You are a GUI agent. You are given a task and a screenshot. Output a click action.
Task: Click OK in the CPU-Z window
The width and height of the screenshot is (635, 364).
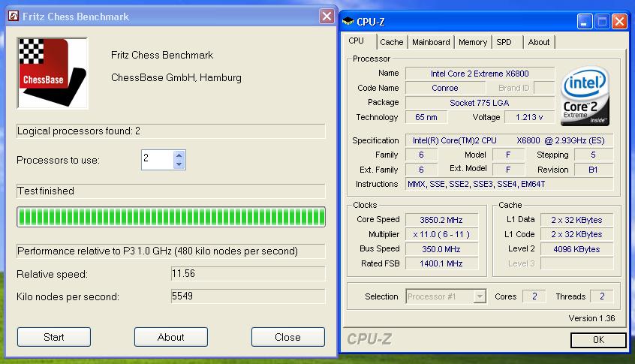pos(598,340)
